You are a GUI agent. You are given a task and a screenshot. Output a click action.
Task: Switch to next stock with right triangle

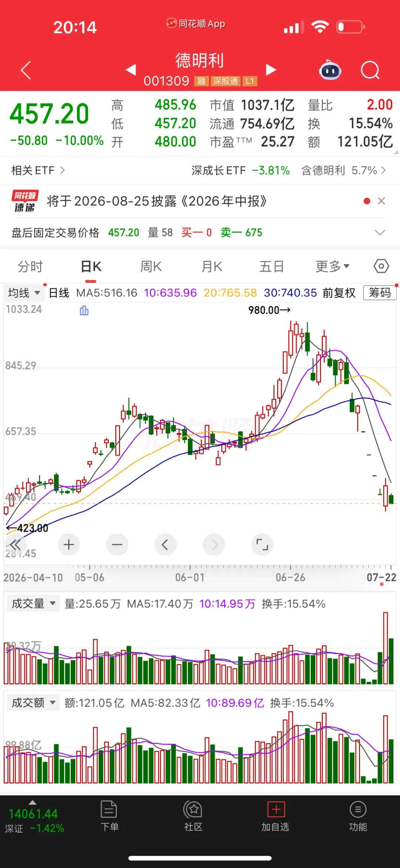271,70
